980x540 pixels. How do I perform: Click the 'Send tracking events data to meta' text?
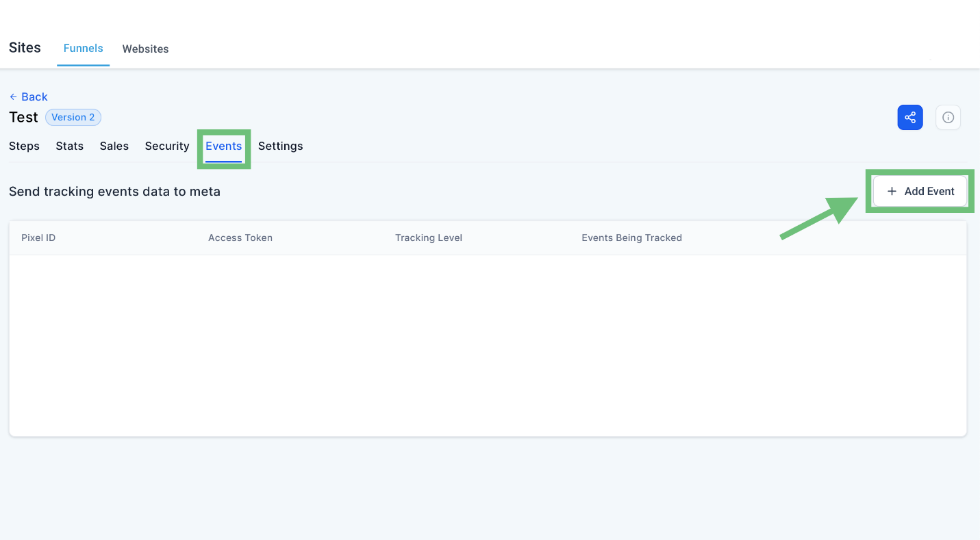click(x=114, y=192)
